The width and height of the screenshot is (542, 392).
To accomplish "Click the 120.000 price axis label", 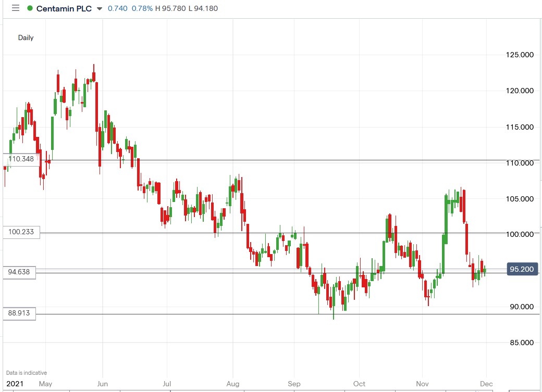I will 520,91.
